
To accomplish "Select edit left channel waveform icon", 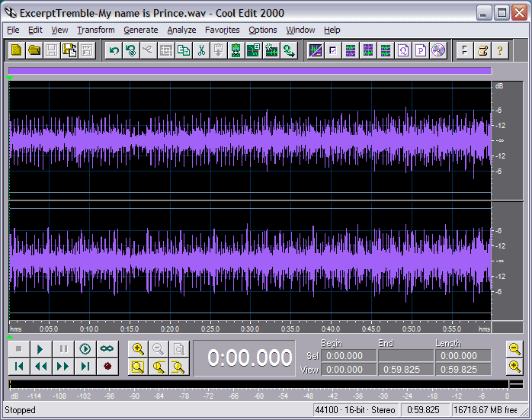I will click(x=351, y=51).
